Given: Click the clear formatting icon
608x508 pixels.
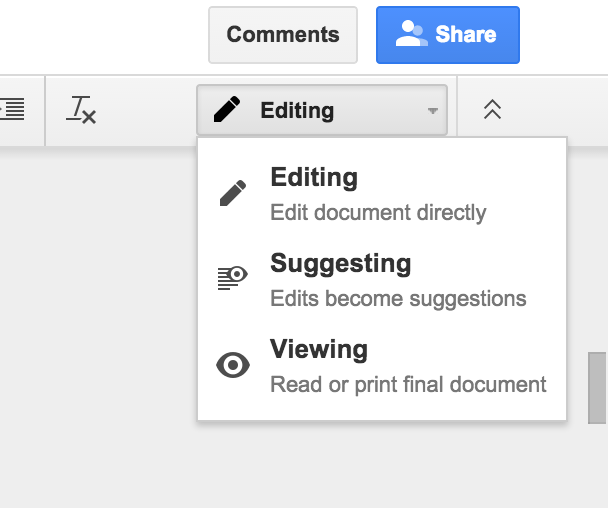Looking at the screenshot, I should (81, 110).
